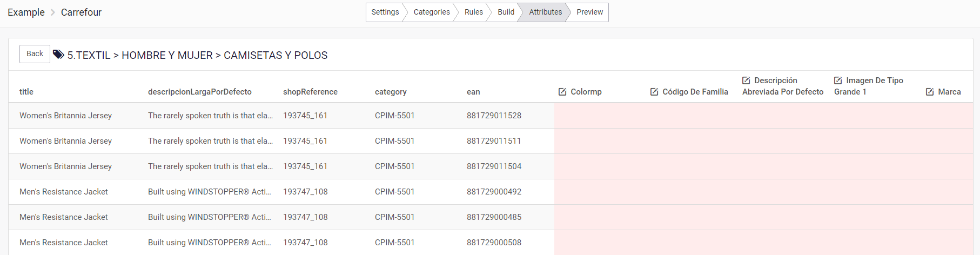Click the edit icon next to Colormp

point(562,92)
